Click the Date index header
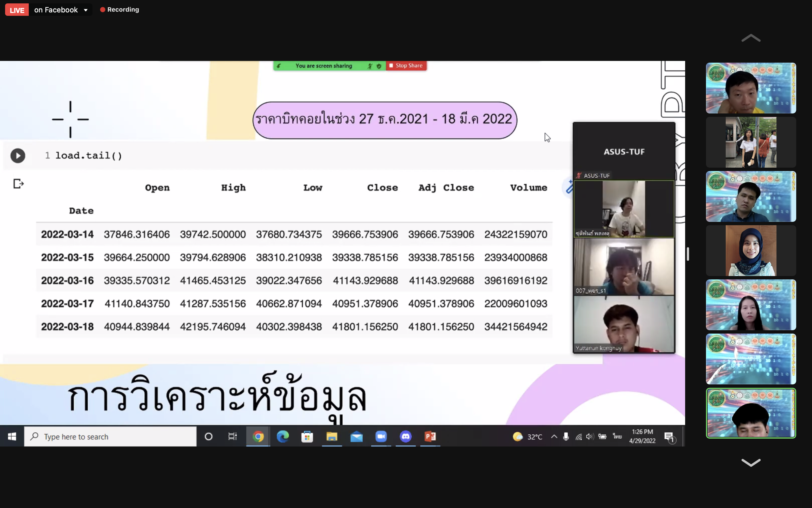The width and height of the screenshot is (812, 508). [x=81, y=211]
